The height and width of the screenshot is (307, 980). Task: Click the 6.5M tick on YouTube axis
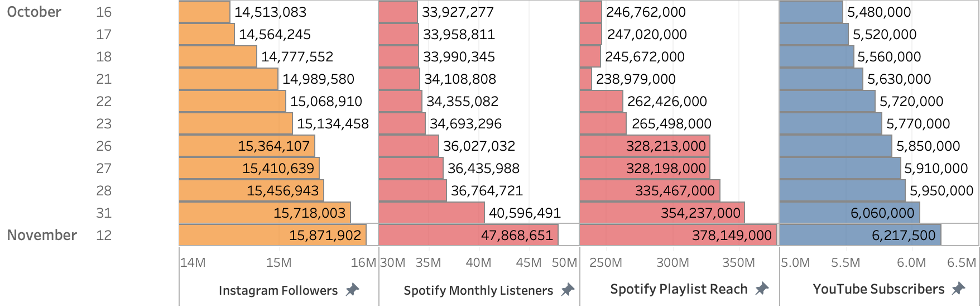(962, 262)
